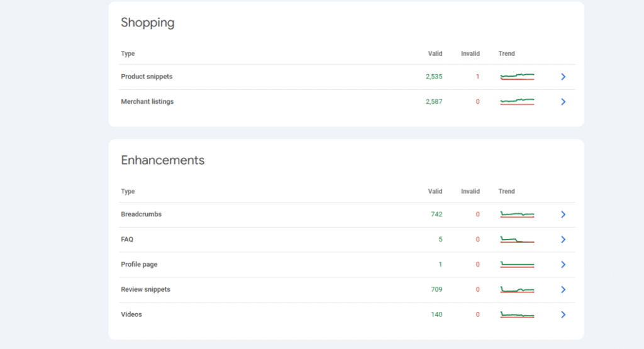Click the Videos row chevron arrow
644x349 pixels.
tap(563, 314)
